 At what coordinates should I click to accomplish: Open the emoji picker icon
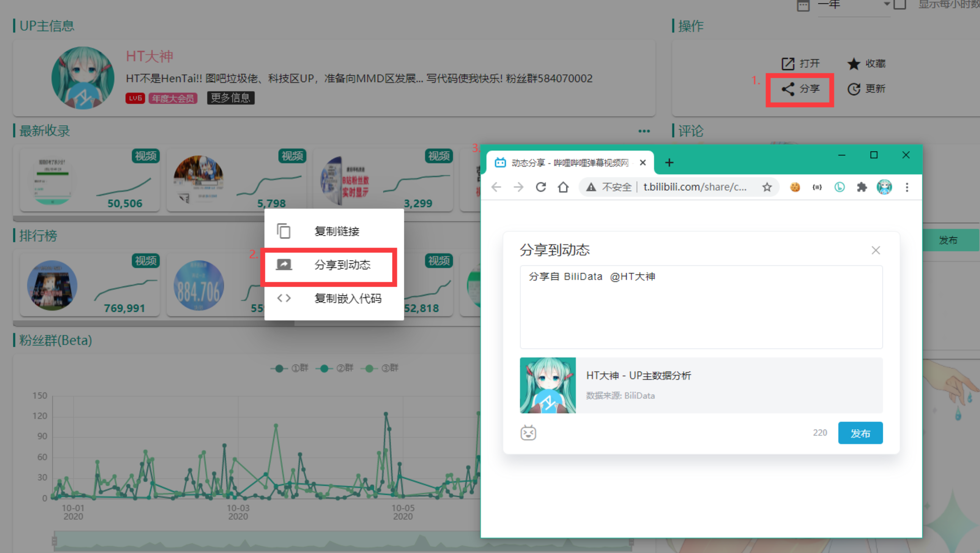point(528,433)
